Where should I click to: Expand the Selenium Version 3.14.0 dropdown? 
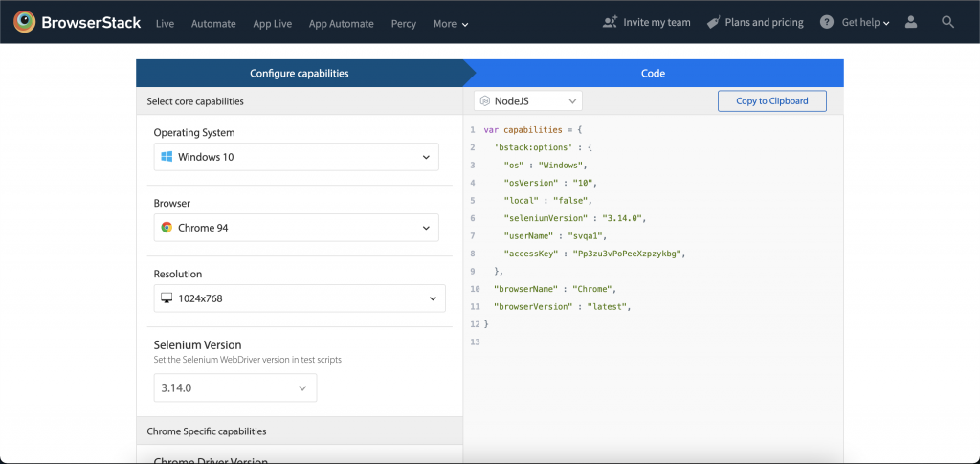pyautogui.click(x=301, y=387)
